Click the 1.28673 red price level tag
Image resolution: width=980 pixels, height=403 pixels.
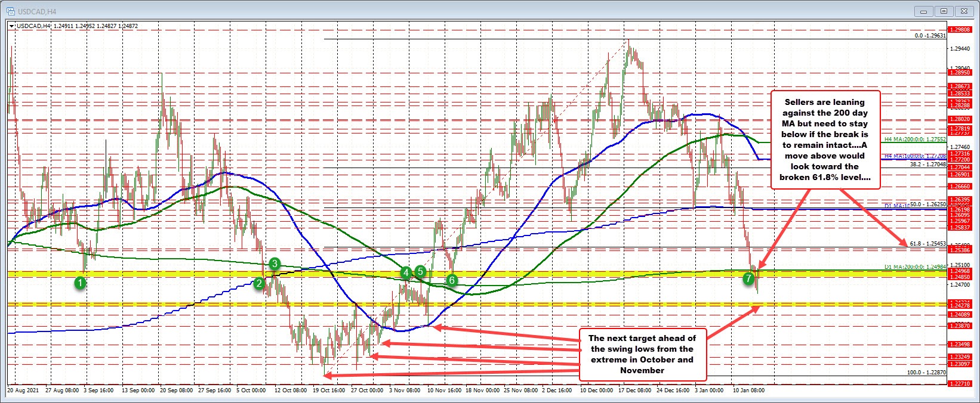pos(961,86)
